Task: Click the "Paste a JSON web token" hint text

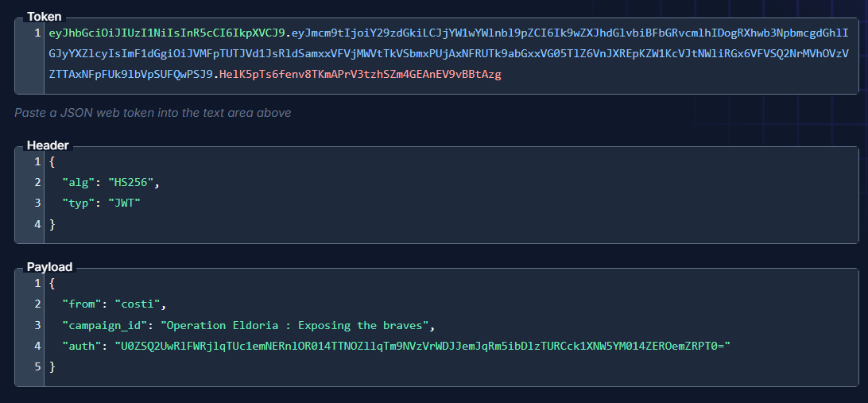Action: [x=153, y=113]
